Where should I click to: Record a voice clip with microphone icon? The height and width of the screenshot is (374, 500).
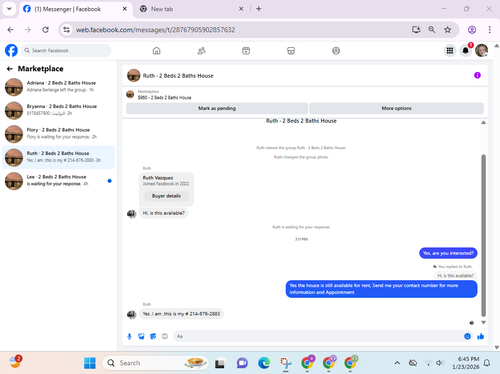point(130,336)
